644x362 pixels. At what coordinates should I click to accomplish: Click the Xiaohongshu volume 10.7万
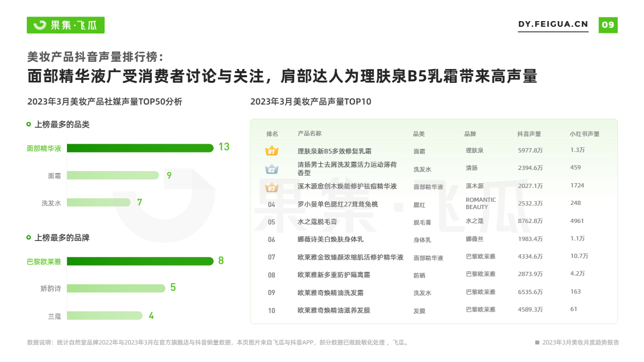point(579,256)
